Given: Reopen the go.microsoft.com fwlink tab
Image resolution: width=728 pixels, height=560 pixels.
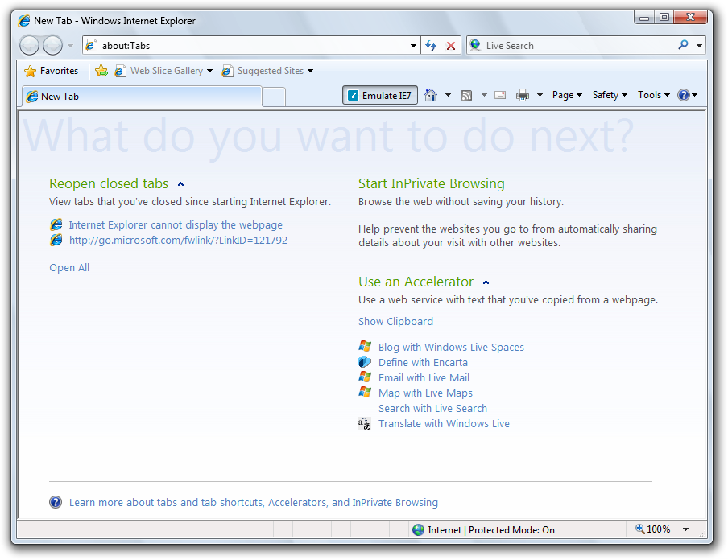Looking at the screenshot, I should click(178, 241).
